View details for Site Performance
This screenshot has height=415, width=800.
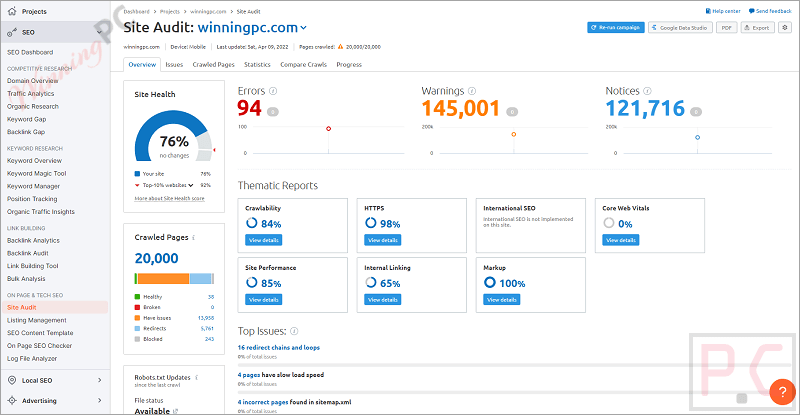click(x=264, y=300)
